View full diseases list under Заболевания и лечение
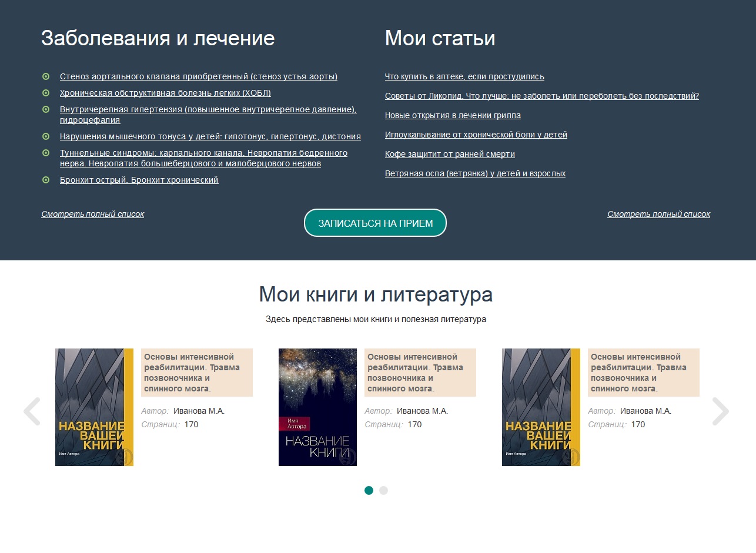The height and width of the screenshot is (553, 756). pos(92,214)
